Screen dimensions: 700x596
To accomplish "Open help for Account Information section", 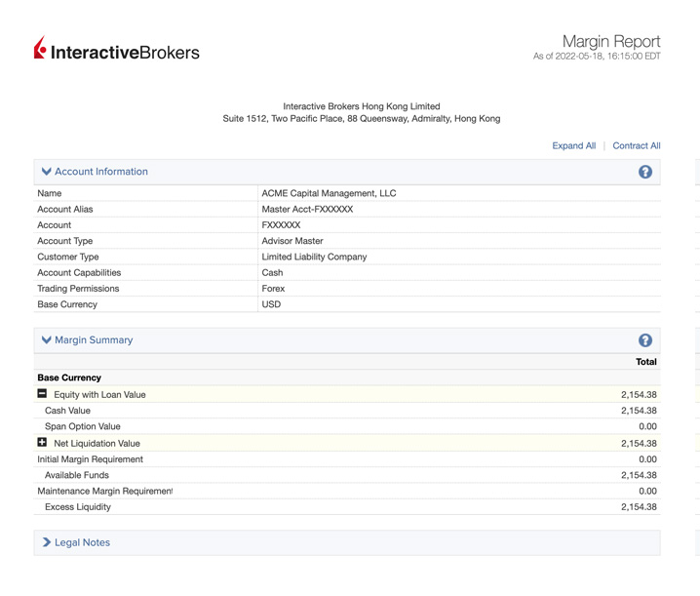I will [x=644, y=172].
